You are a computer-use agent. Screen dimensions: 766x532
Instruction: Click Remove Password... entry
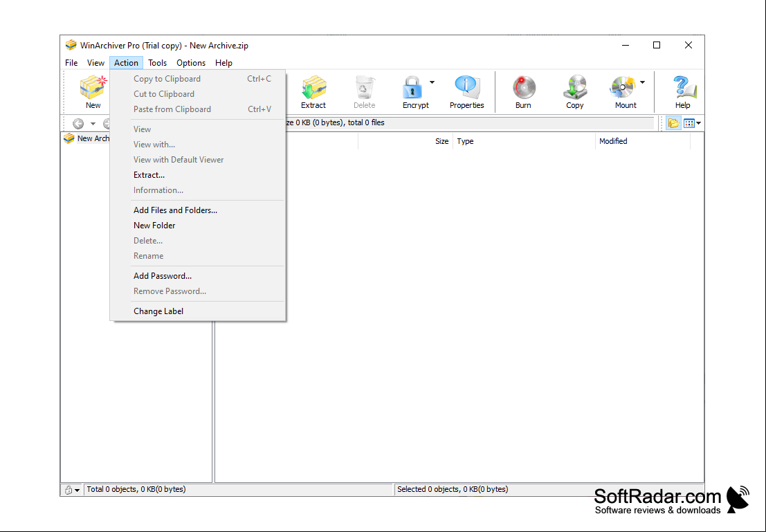point(197,291)
